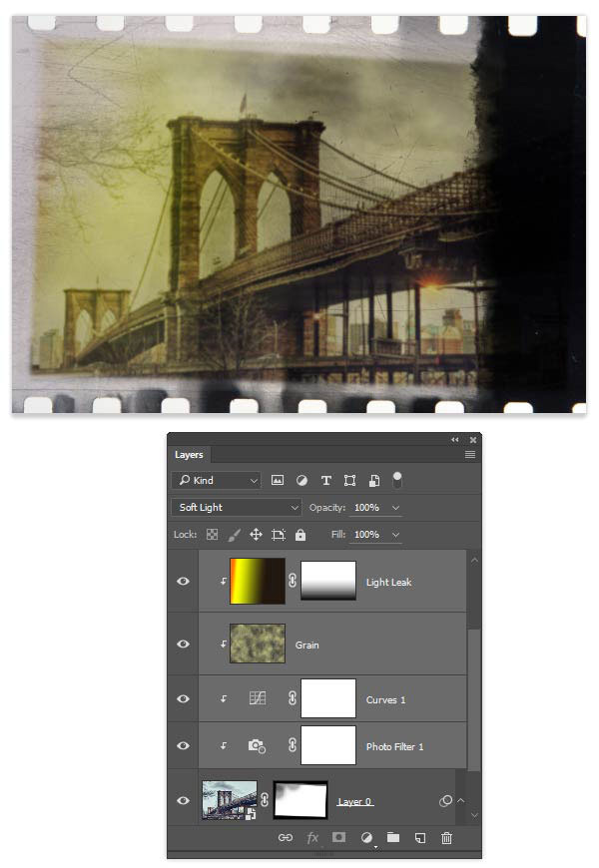This screenshot has height=868, width=599.
Task: Add a layer style with fx icon
Action: 312,837
